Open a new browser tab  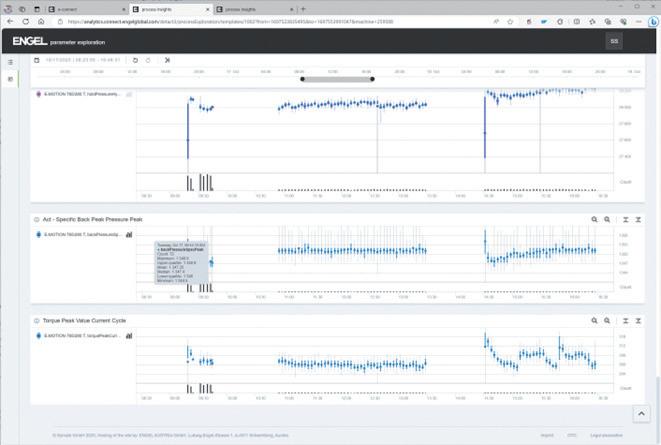(x=303, y=9)
